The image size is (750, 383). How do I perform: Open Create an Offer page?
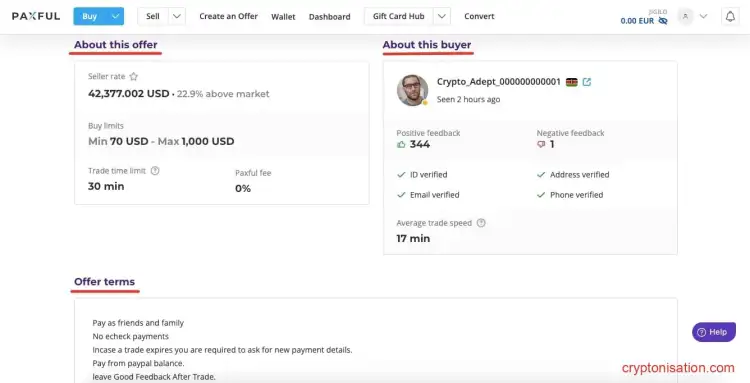point(229,16)
